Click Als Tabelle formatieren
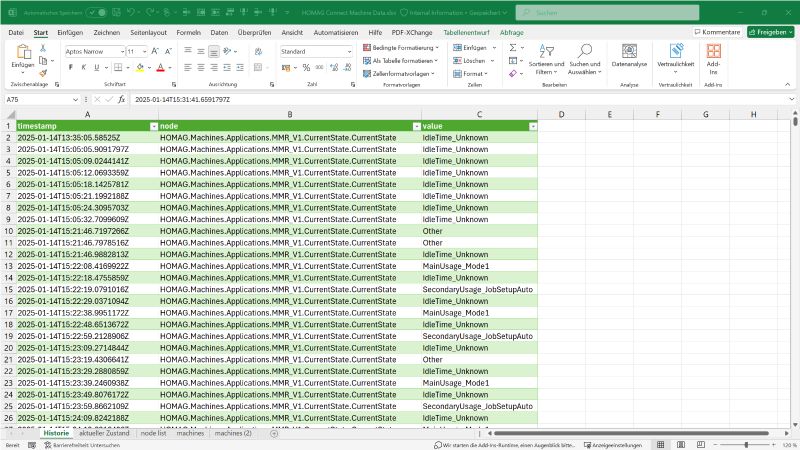The width and height of the screenshot is (800, 450). [x=401, y=61]
